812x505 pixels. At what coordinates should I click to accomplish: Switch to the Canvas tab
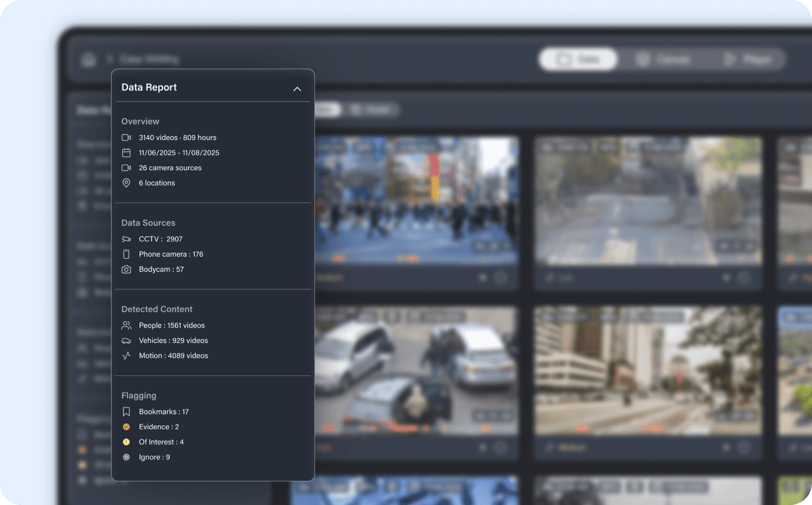[663, 59]
